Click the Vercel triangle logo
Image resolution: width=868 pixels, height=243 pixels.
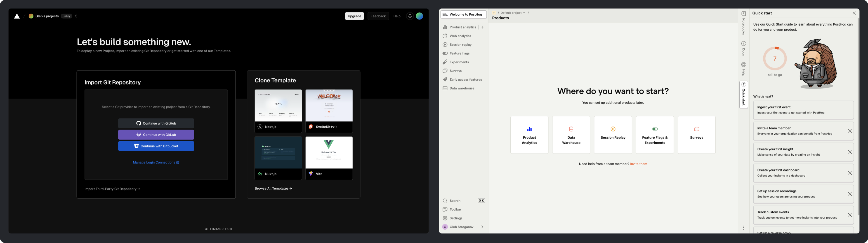[x=17, y=16]
